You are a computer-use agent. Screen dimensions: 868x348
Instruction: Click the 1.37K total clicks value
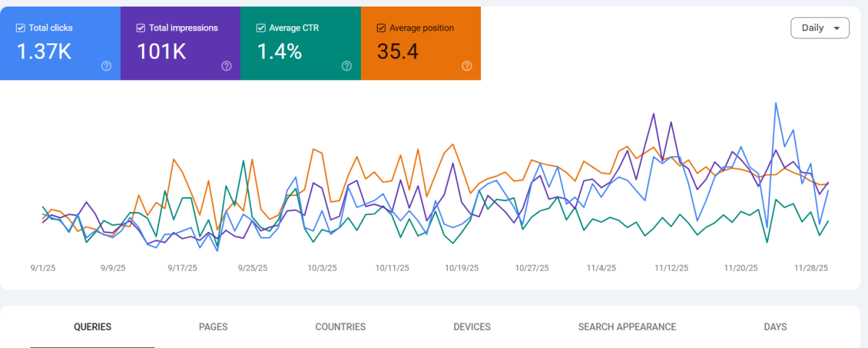pos(43,52)
